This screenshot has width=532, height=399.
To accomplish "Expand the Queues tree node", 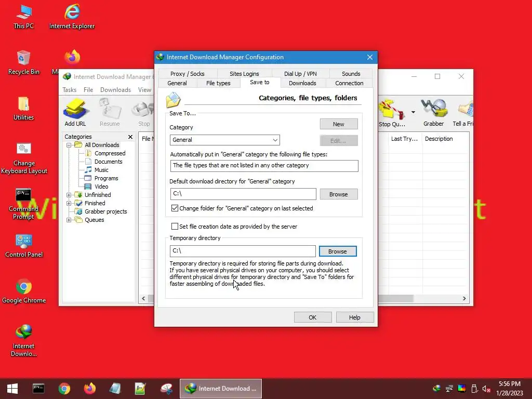I will coord(69,220).
